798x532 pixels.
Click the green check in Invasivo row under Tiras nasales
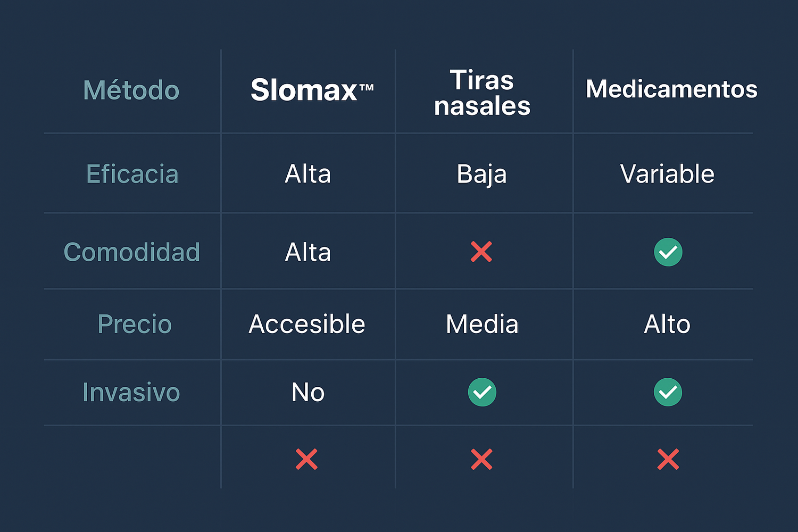pos(482,392)
